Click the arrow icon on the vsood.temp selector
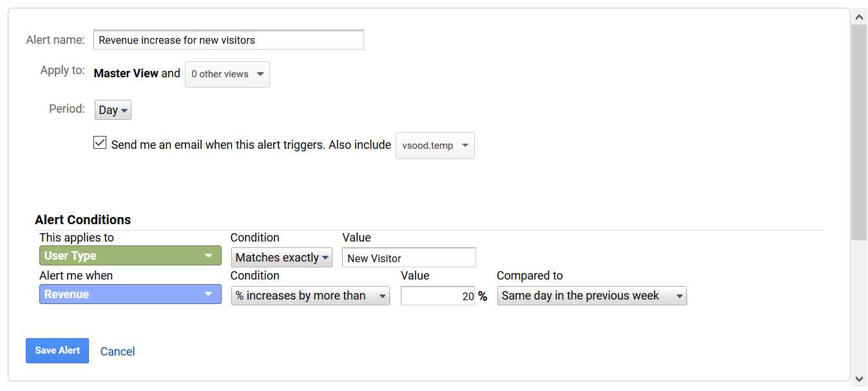 tap(465, 146)
